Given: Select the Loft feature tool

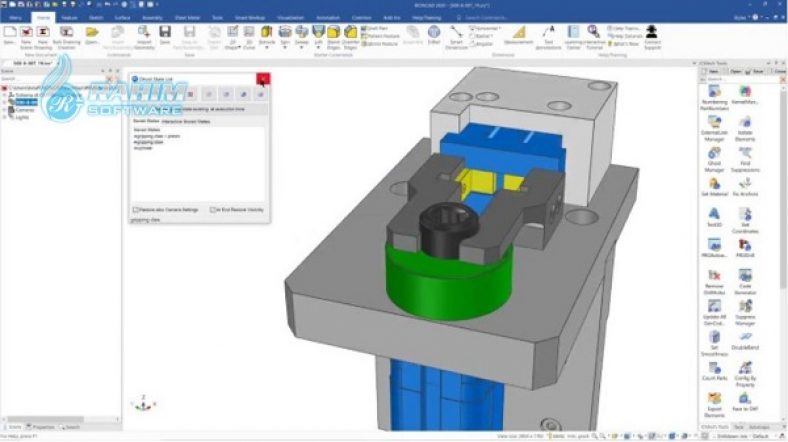Looking at the screenshot, I should (318, 33).
